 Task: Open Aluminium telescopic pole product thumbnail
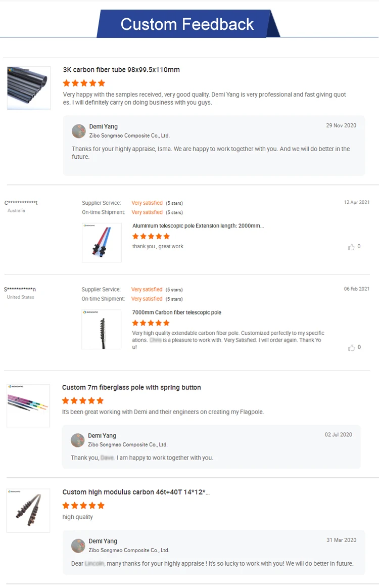102,242
